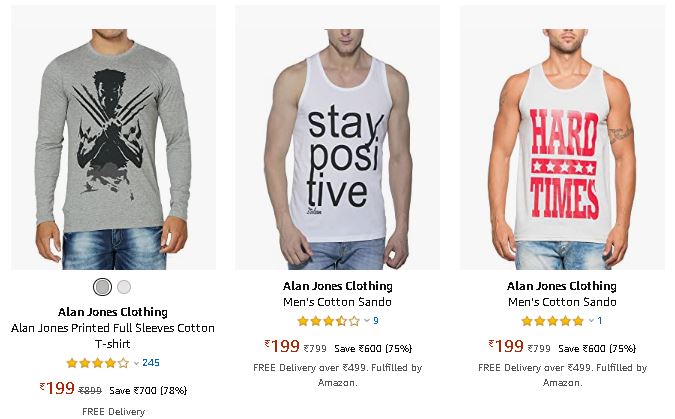Open the single review count link
Viewport: 675px width, 419px height.
[x=600, y=321]
